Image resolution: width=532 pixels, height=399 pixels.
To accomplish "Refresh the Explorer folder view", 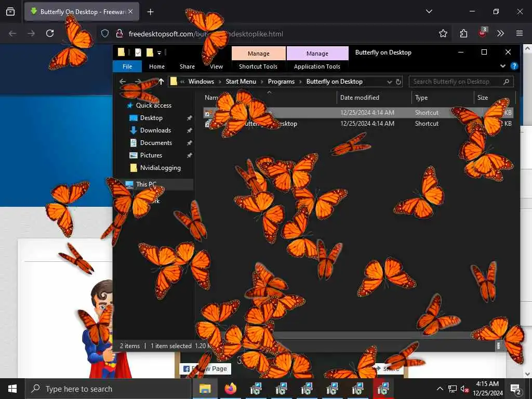I will 398,82.
